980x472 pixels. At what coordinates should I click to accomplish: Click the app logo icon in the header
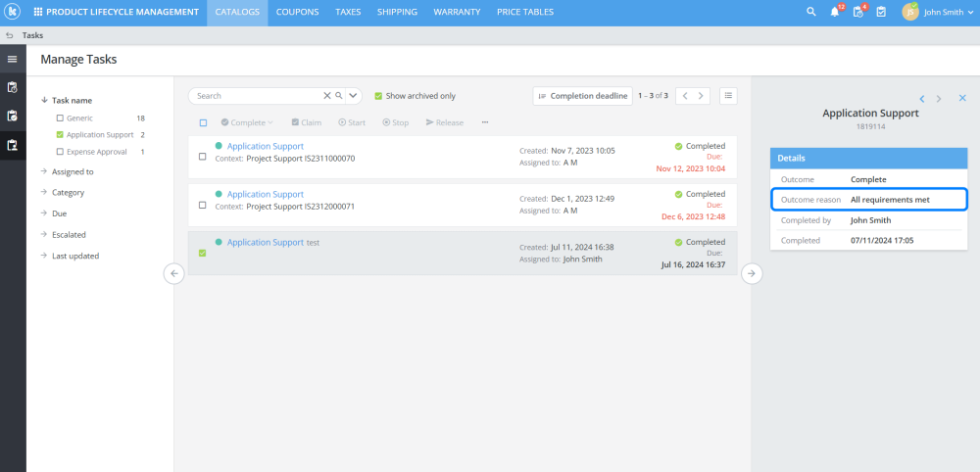point(13,12)
